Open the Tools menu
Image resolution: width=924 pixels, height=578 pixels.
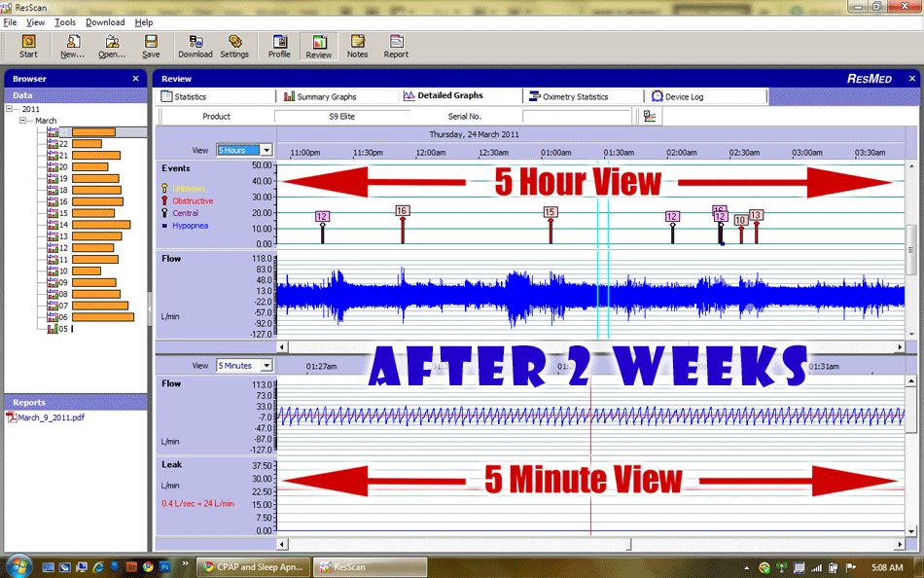point(65,22)
